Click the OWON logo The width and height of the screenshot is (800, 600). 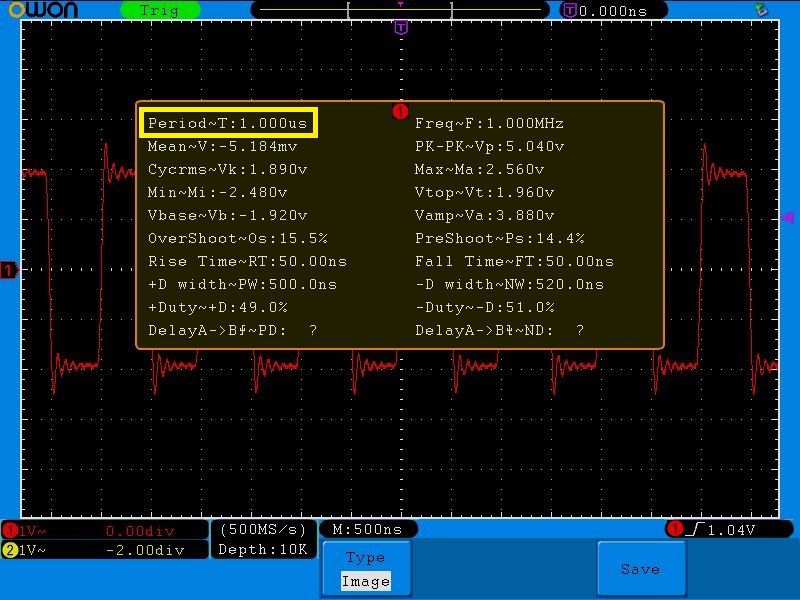coord(44,9)
